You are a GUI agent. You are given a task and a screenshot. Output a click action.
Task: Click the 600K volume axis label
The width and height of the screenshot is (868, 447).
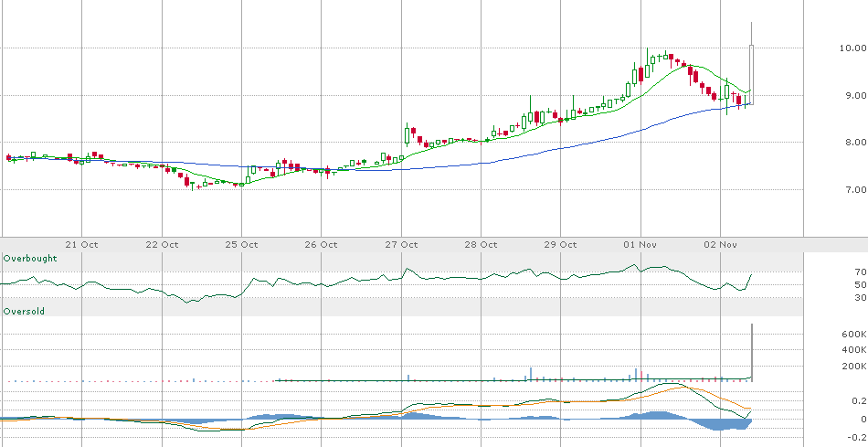(853, 334)
